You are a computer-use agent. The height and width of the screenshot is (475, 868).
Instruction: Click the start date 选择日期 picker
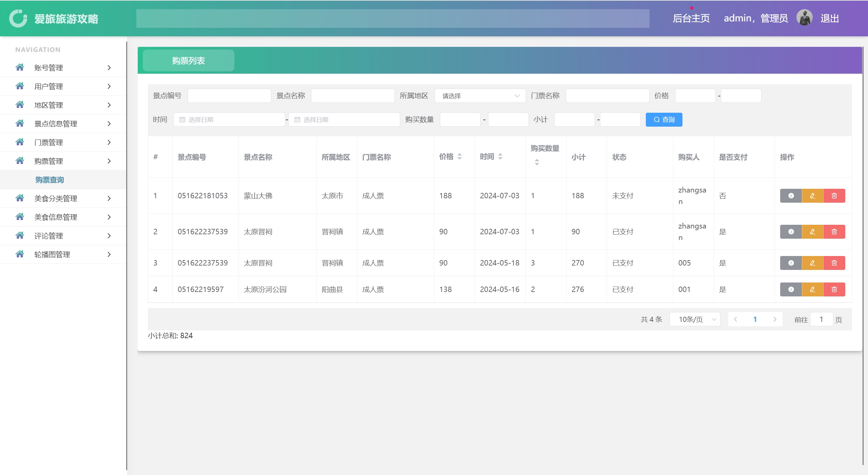tap(229, 120)
